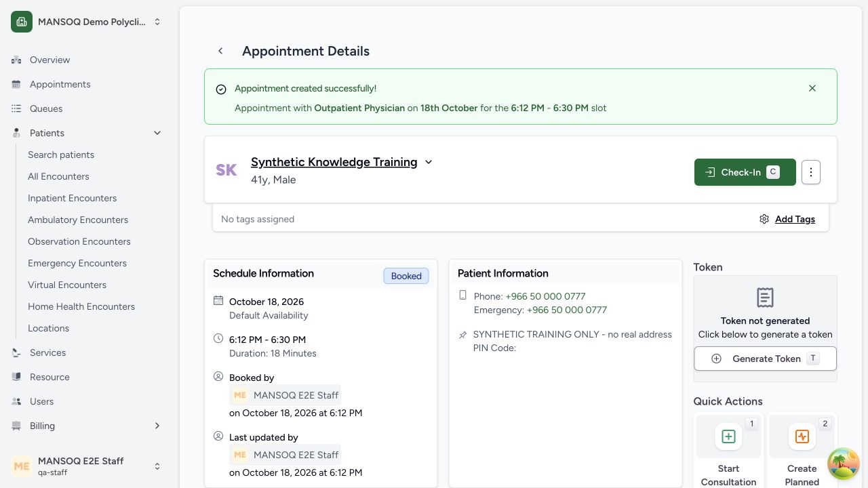This screenshot has width=868, height=488.
Task: Open All Encounters in sidebar
Action: 58,176
